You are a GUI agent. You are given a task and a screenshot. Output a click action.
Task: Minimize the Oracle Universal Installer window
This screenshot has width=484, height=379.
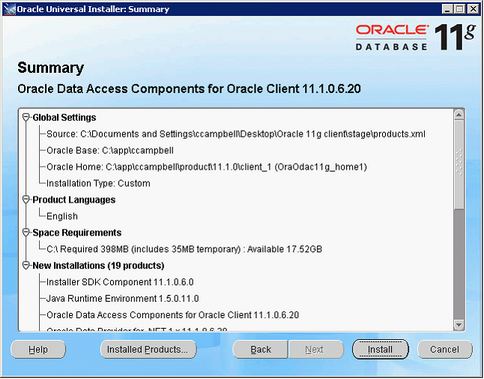click(x=448, y=9)
